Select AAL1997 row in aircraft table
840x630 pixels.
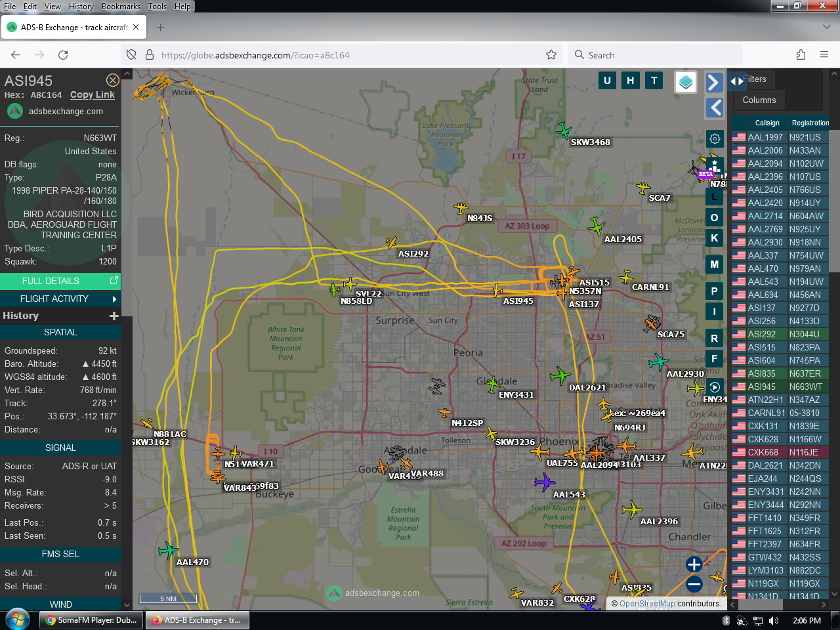781,137
